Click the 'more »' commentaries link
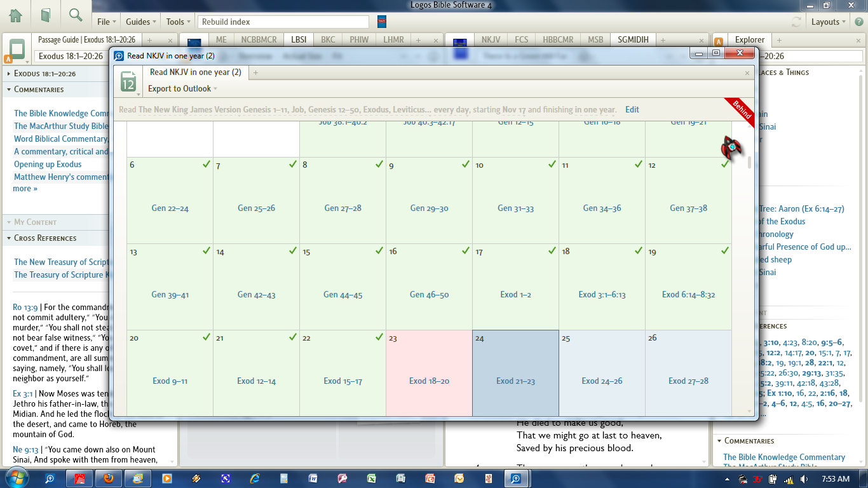This screenshot has width=868, height=488. (25, 188)
